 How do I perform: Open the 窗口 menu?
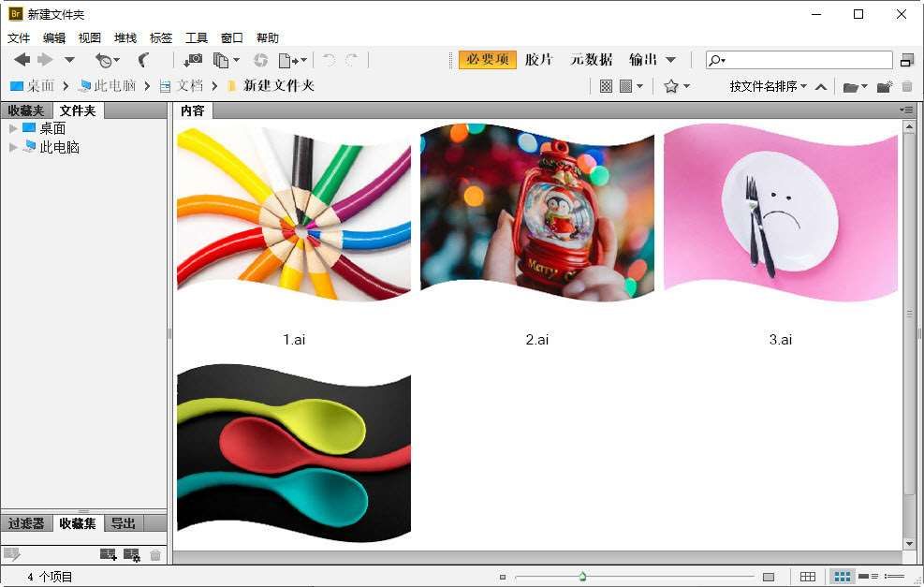[x=231, y=37]
